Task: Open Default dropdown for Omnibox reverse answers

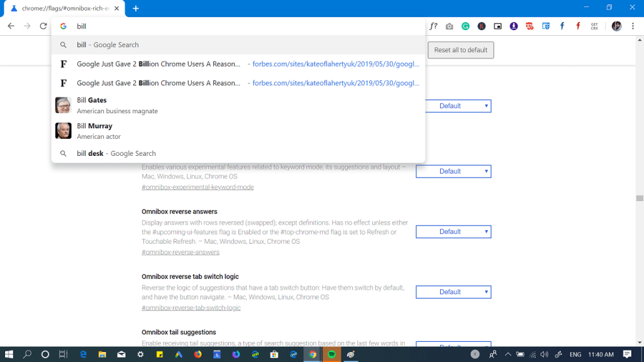Action: pyautogui.click(x=453, y=231)
